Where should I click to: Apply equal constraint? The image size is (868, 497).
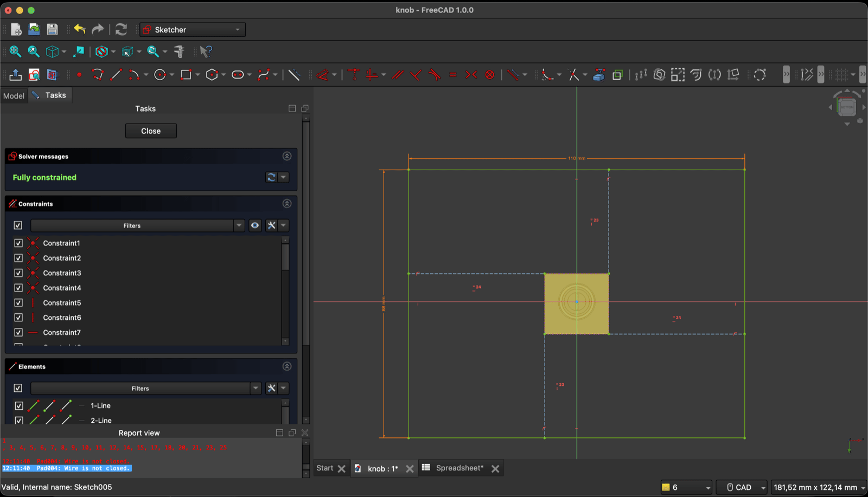pyautogui.click(x=453, y=75)
